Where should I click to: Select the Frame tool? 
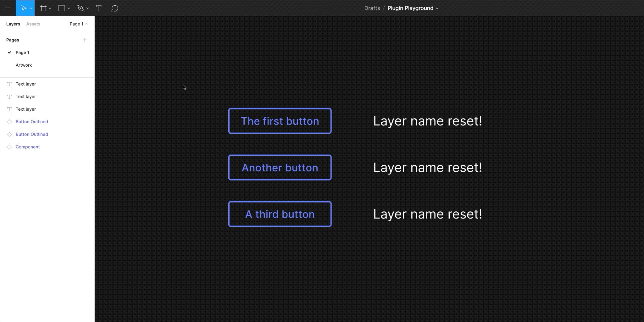click(43, 8)
